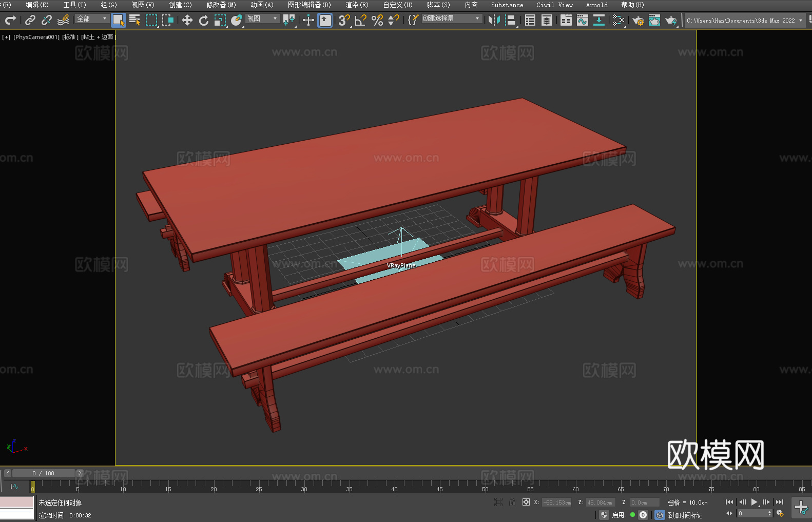This screenshot has width=812, height=522.
Task: Open the Arnold menu
Action: pyautogui.click(x=596, y=5)
